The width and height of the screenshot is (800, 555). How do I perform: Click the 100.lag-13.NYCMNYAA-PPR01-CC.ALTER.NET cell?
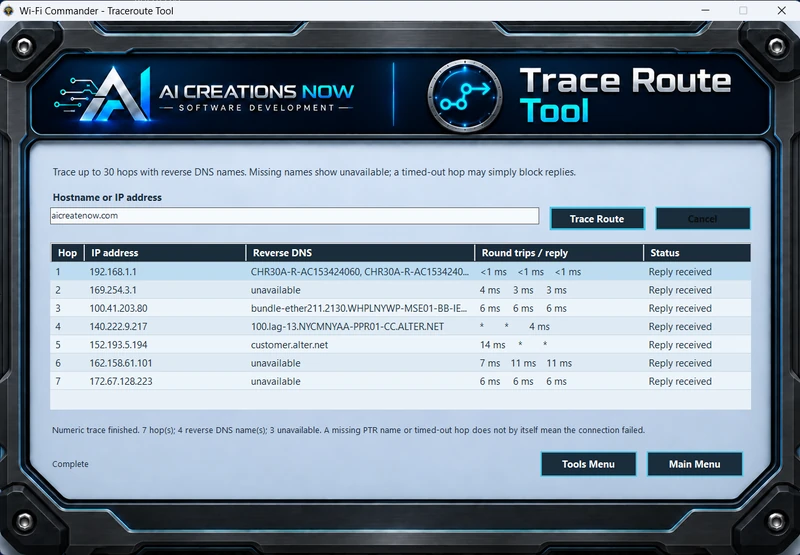pos(347,326)
